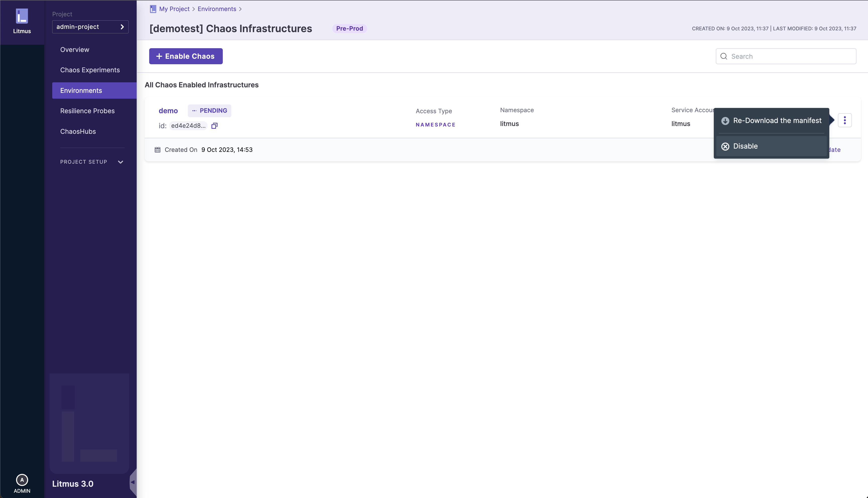Focus the Search input field
This screenshot has width=868, height=498.
tap(790, 56)
